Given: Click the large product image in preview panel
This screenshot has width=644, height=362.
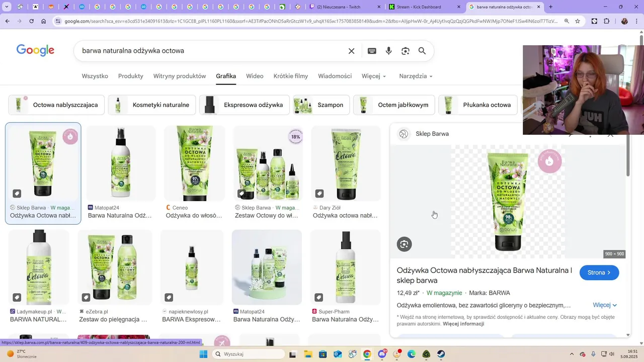Looking at the screenshot, I should (x=508, y=202).
